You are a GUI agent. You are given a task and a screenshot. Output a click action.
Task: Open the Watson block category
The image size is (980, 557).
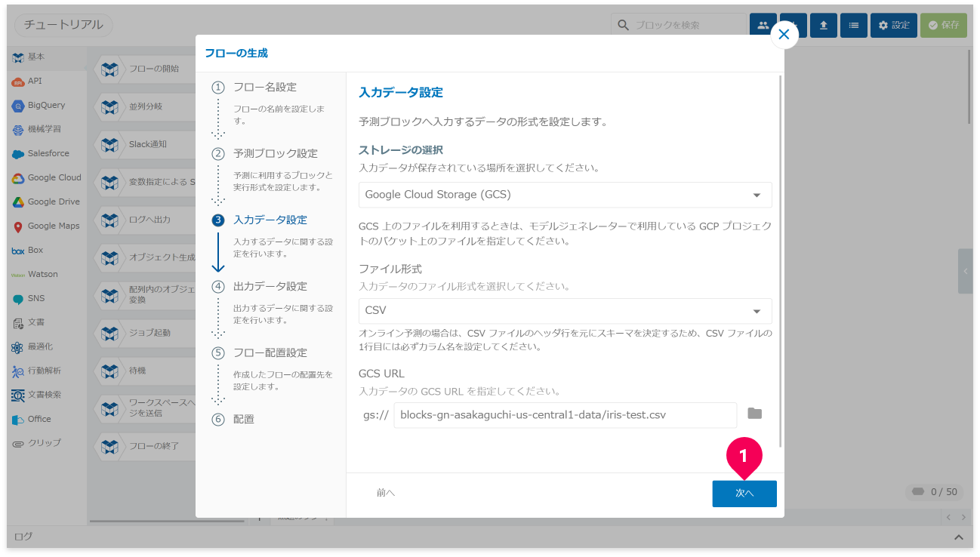click(47, 274)
